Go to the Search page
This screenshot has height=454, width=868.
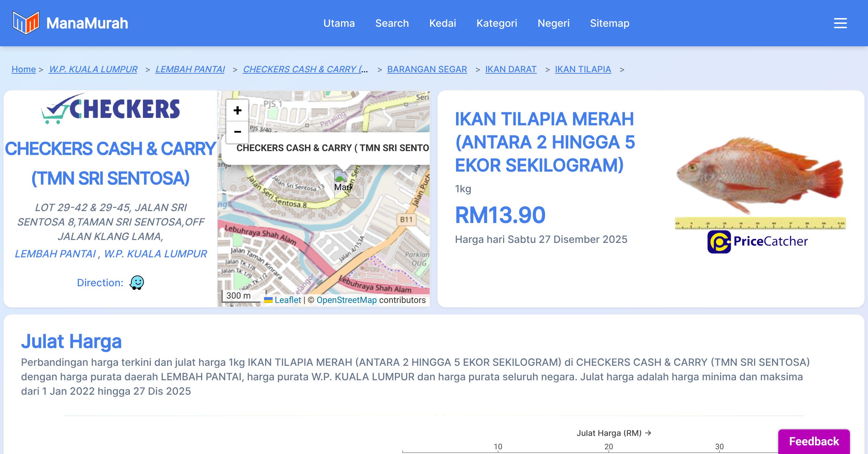[x=392, y=23]
